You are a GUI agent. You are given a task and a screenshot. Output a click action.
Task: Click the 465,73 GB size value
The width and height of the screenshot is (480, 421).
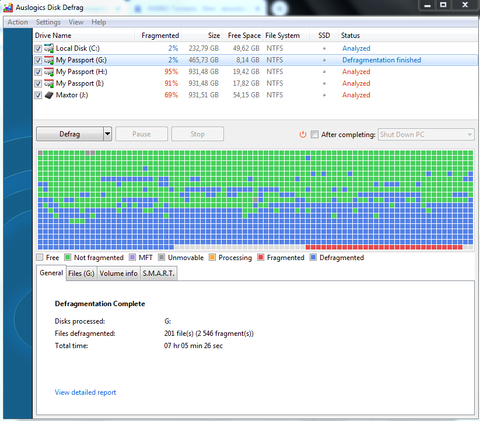point(204,60)
